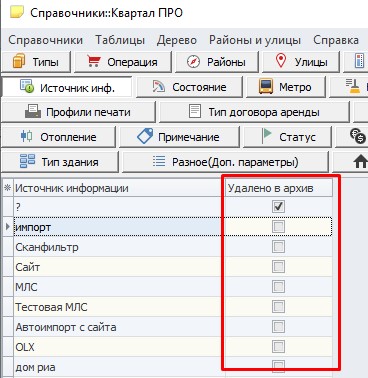Check archive box for дом риа row
The width and height of the screenshot is (368, 378).
278,366
